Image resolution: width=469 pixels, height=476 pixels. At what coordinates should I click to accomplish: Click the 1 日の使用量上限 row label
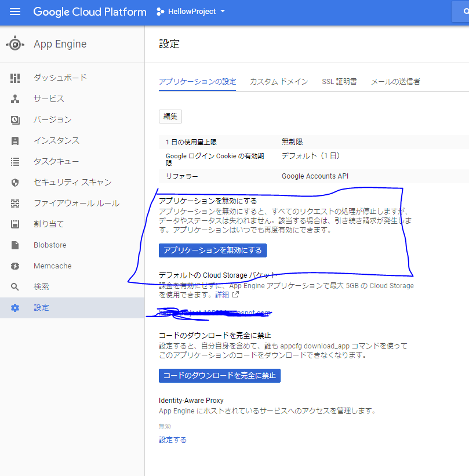[x=191, y=142]
